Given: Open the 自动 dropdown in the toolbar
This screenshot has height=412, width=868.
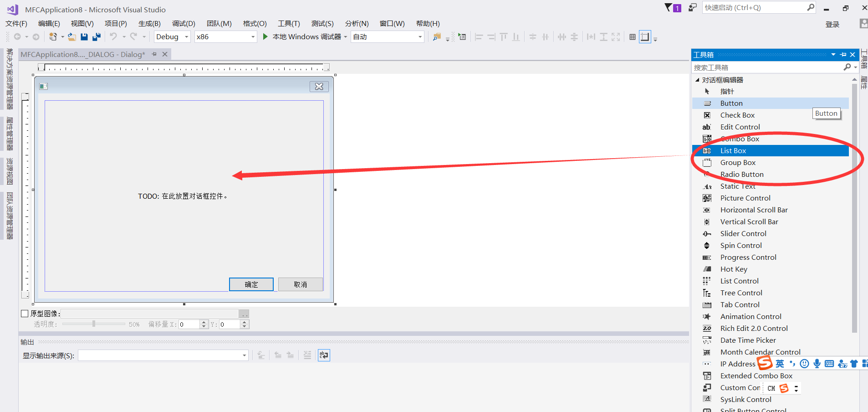Looking at the screenshot, I should pos(388,37).
